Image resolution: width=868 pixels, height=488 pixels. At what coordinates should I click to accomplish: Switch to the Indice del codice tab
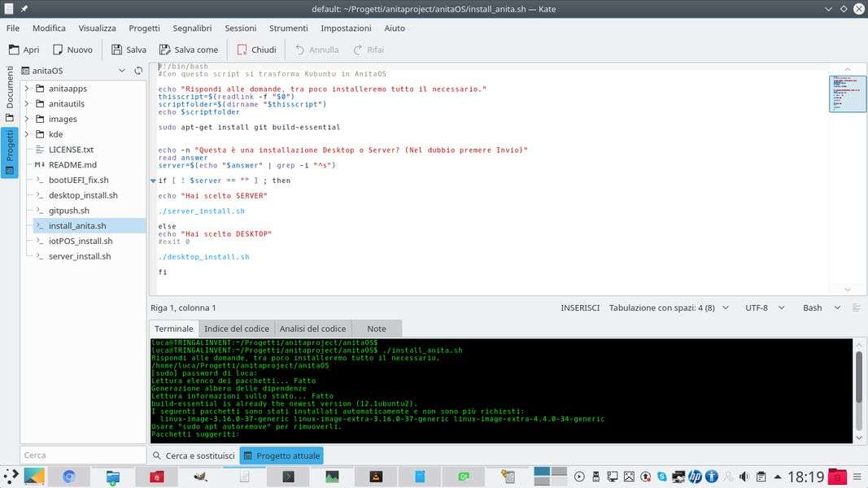[x=236, y=329]
